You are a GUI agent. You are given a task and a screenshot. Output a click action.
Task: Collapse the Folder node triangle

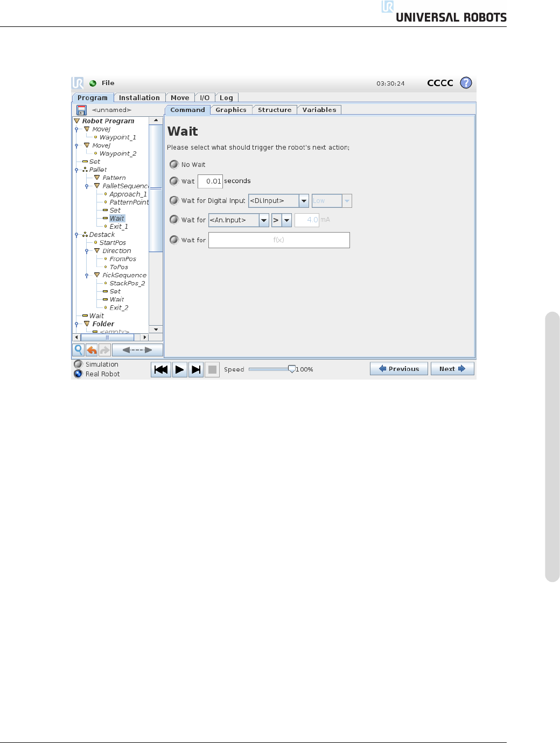pos(87,324)
